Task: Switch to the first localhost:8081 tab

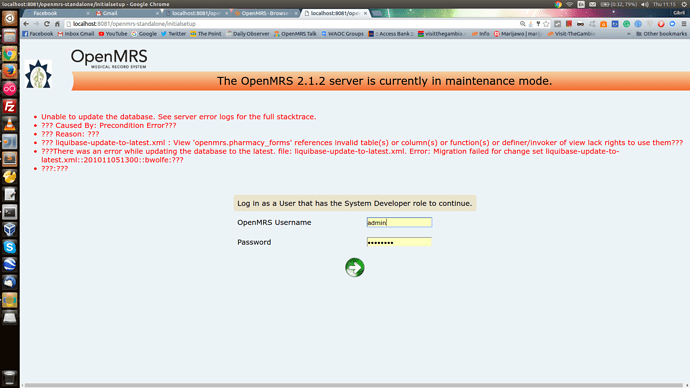Action: (x=196, y=13)
